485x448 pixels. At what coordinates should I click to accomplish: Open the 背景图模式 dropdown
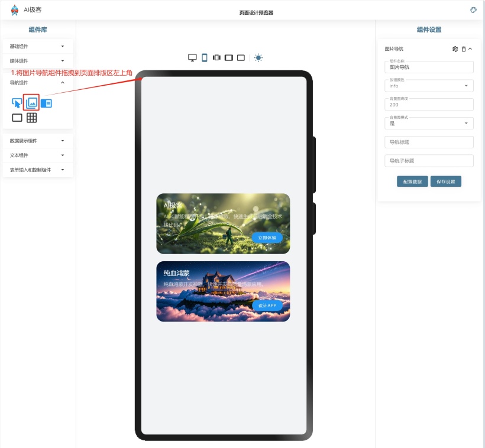(x=429, y=123)
